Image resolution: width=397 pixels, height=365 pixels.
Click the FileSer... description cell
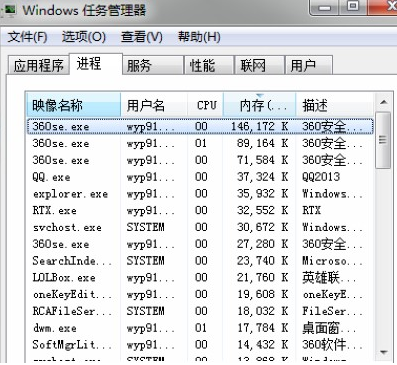pyautogui.click(x=332, y=311)
